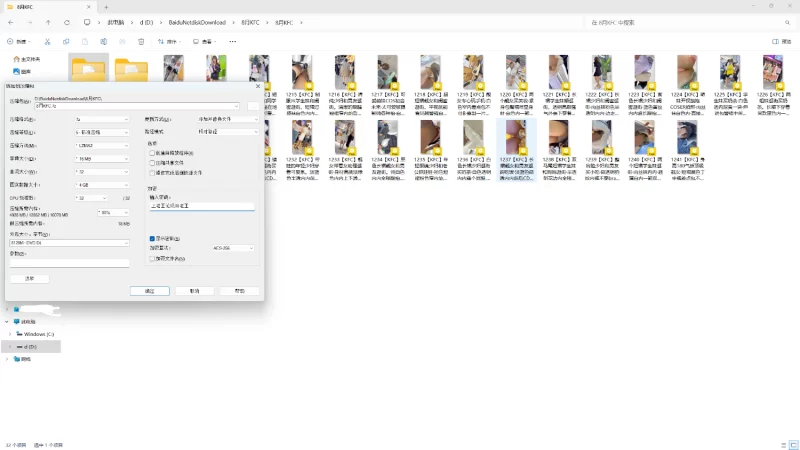Screen dimensions: 800x450
Task: Open the 80% memory usage dropdown
Action: [x=113, y=212]
